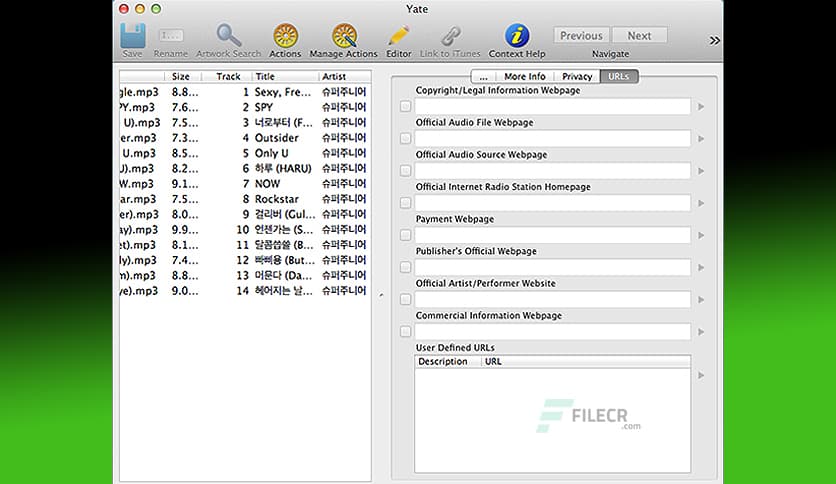Click arrow beside Official Artist/Performer Website field

[701, 300]
